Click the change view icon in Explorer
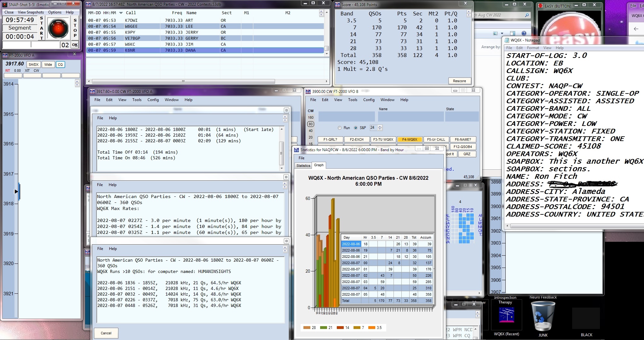Screen dimensions: 644x340 click(x=495, y=33)
